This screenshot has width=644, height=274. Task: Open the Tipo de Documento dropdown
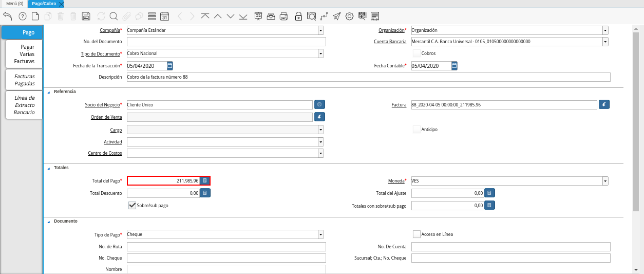pos(320,53)
